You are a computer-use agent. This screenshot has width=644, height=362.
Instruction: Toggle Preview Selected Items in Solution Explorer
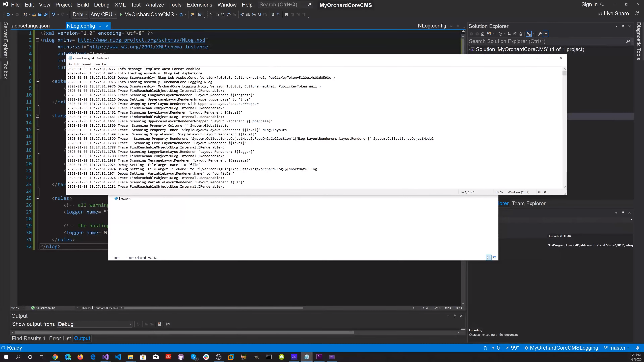click(x=546, y=34)
